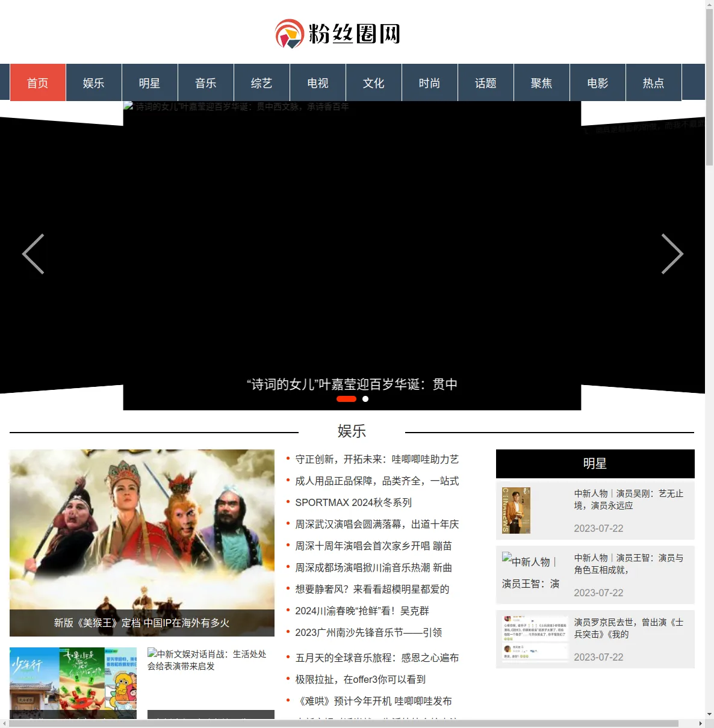This screenshot has width=714, height=728.
Task: Open 2023广州南沙先锋音乐节 article
Action: point(368,632)
